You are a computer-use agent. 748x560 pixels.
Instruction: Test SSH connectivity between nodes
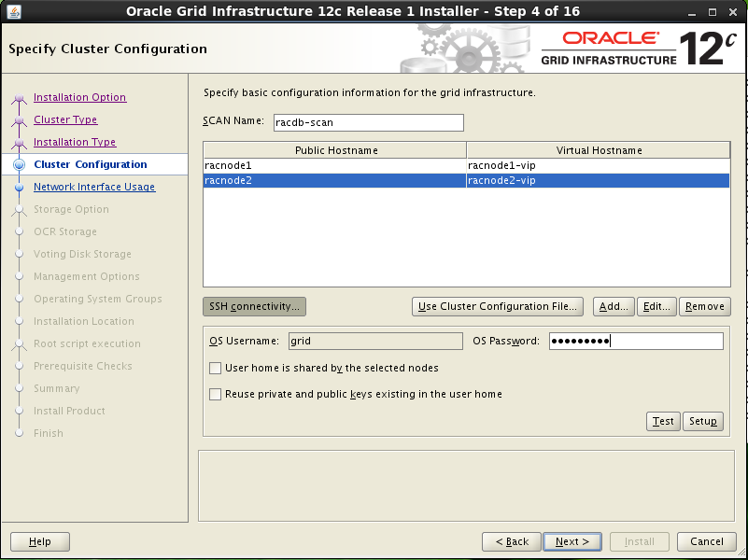pos(663,421)
